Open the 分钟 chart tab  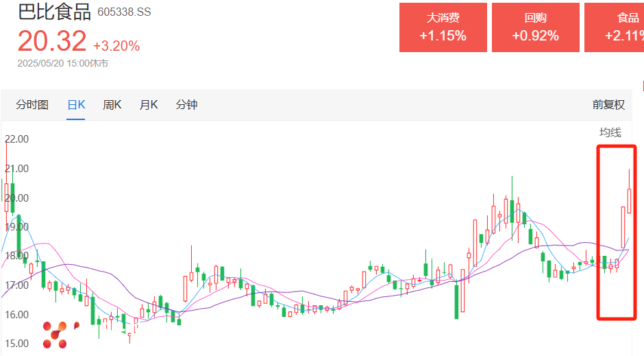click(186, 104)
